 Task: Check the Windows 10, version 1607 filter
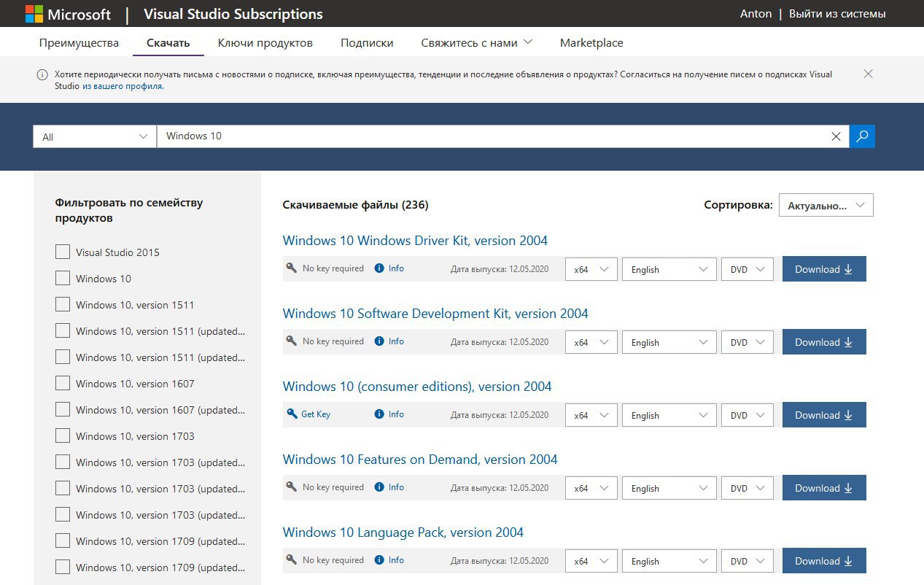click(x=63, y=384)
